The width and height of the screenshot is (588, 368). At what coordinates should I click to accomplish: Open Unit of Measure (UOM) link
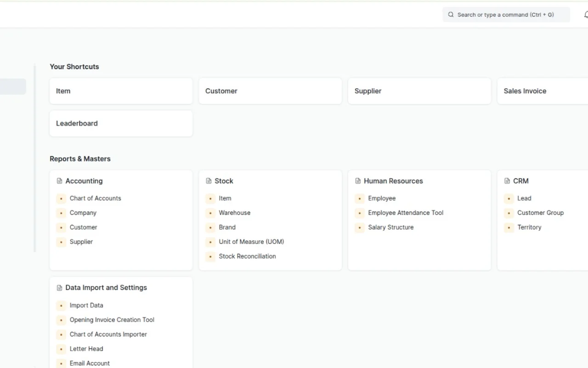tap(251, 242)
